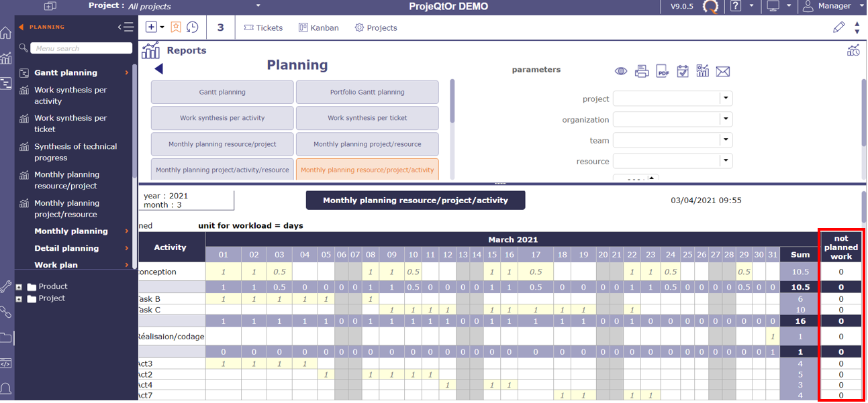868x403 pixels.
Task: Click the Menu search input field
Action: tap(81, 48)
